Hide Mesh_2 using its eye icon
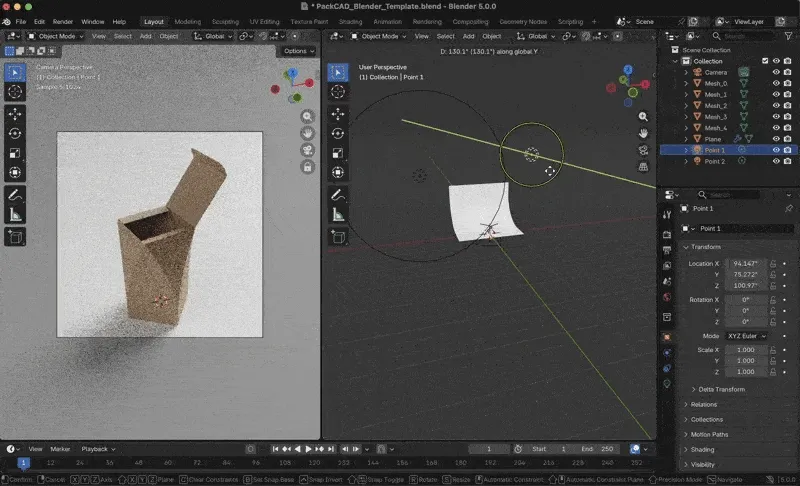Viewport: 800px width, 486px height. (x=775, y=105)
